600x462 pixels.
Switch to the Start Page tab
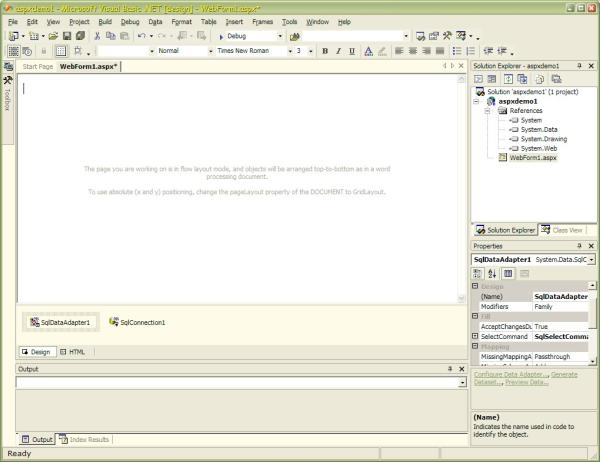[x=38, y=67]
